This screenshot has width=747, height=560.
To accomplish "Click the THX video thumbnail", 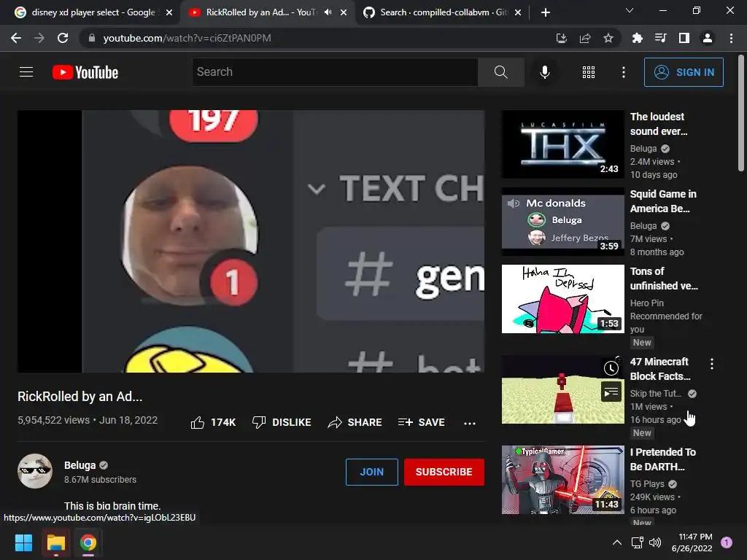I will [x=562, y=144].
